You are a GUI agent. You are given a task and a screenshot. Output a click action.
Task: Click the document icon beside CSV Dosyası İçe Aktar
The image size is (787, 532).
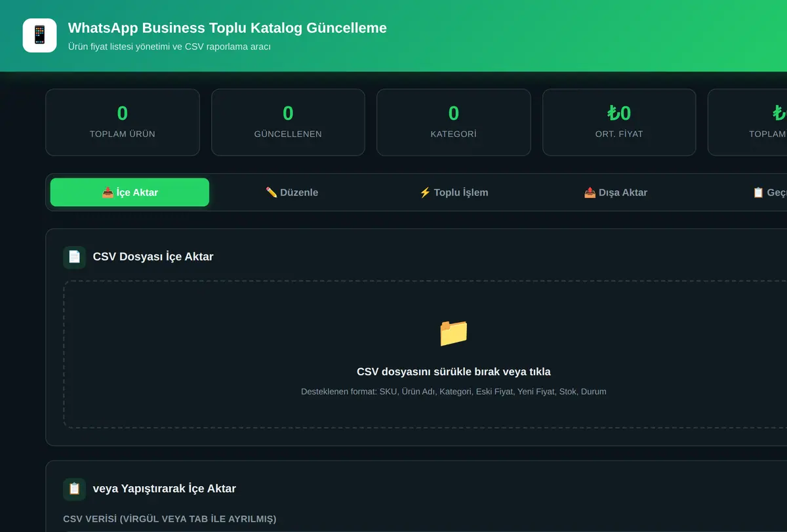pyautogui.click(x=74, y=257)
